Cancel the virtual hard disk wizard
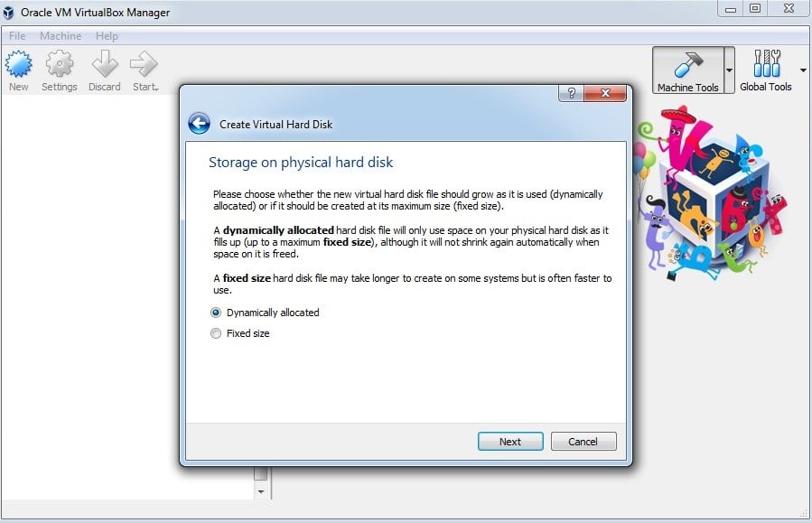Image resolution: width=812 pixels, height=523 pixels. (x=583, y=442)
